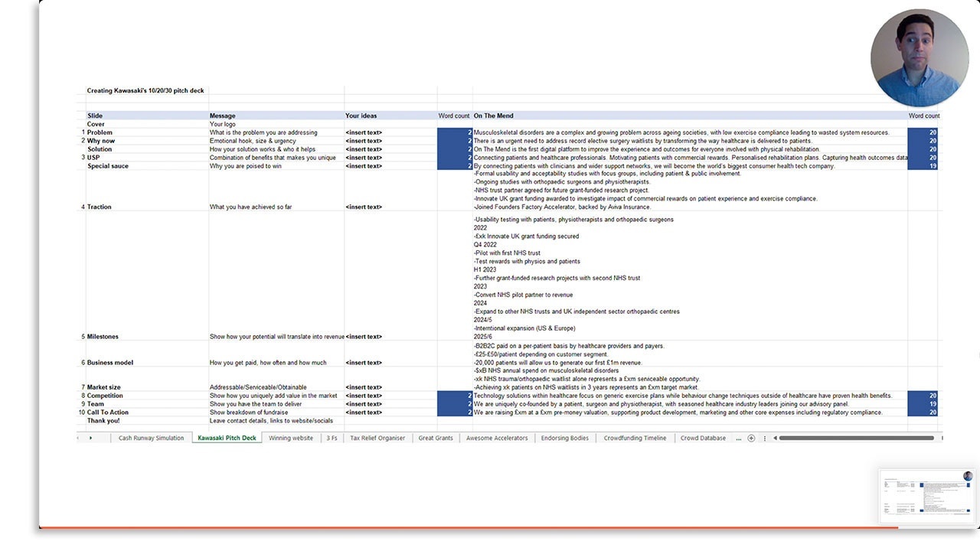The image size is (980, 551).
Task: Open the Awesome Accelerators sheet tab
Action: [497, 439]
